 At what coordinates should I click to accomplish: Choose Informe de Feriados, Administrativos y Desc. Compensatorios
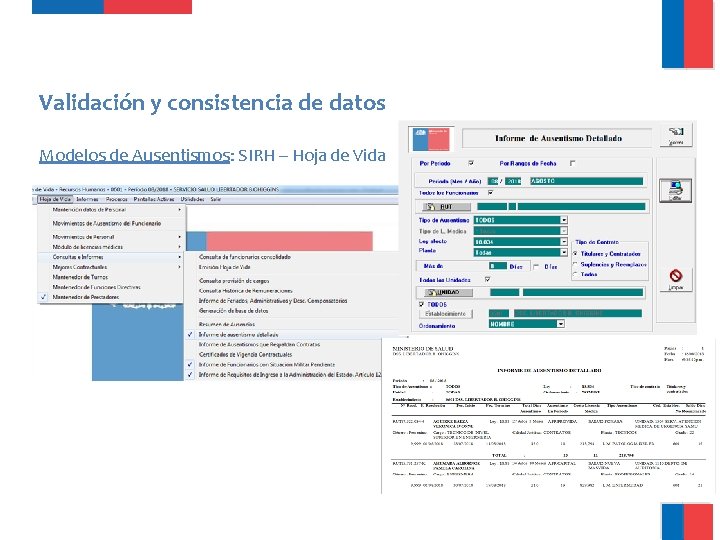(x=273, y=301)
